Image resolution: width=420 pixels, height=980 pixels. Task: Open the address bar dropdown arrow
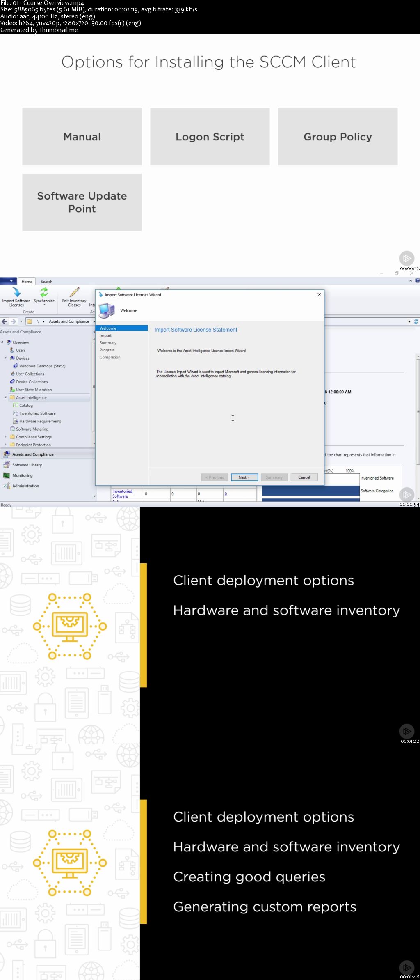coord(409,321)
